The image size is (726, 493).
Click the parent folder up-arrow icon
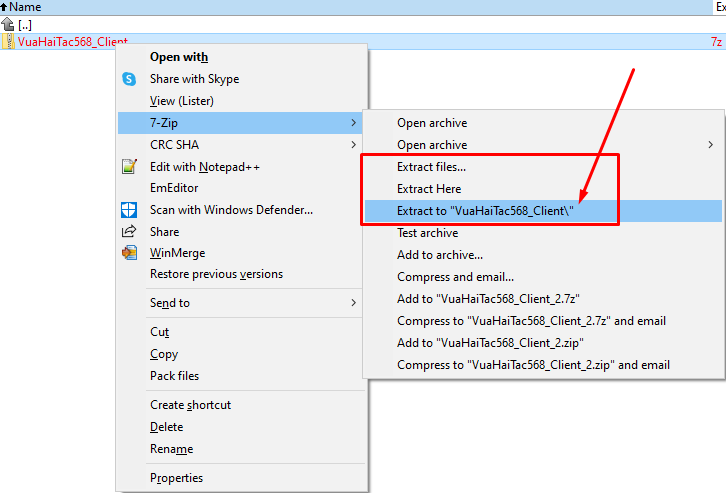click(x=8, y=24)
